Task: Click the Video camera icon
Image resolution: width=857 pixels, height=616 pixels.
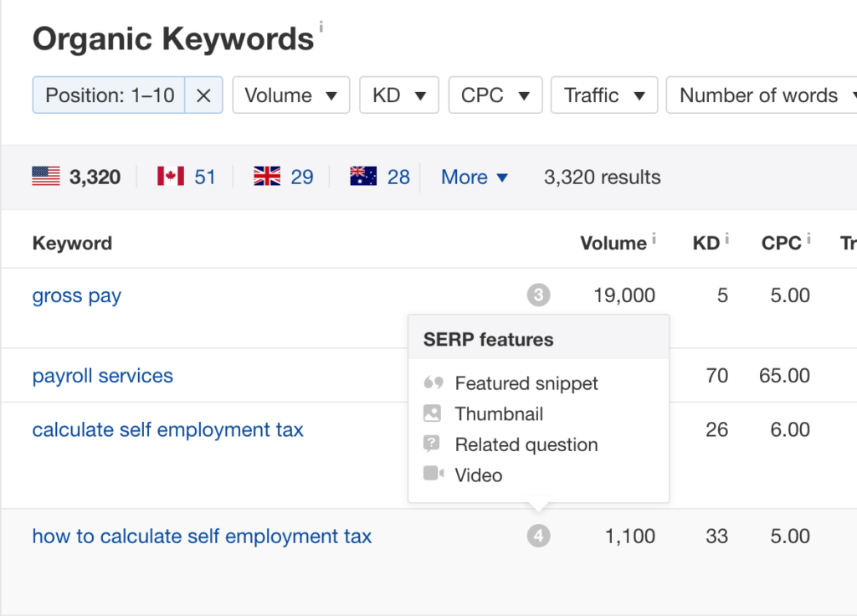Action: pyautogui.click(x=434, y=474)
